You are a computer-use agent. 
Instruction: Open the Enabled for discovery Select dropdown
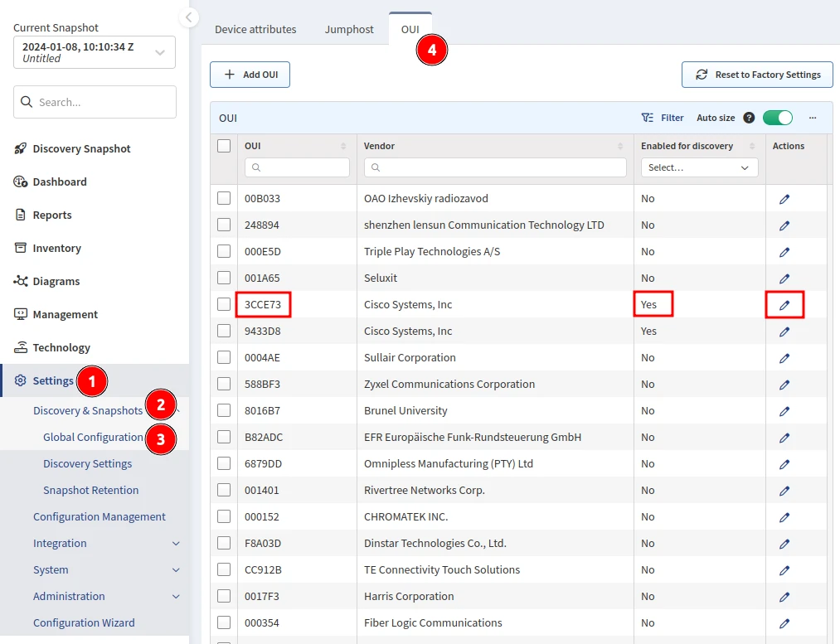click(x=699, y=167)
